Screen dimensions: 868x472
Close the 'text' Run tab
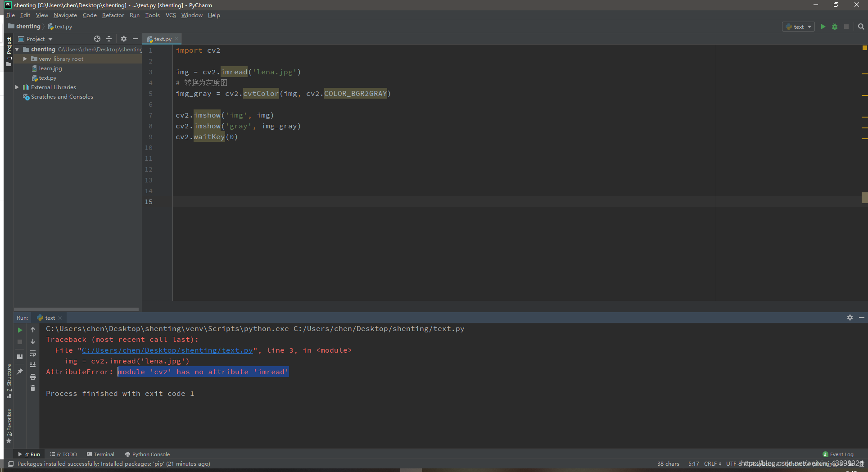[60, 318]
